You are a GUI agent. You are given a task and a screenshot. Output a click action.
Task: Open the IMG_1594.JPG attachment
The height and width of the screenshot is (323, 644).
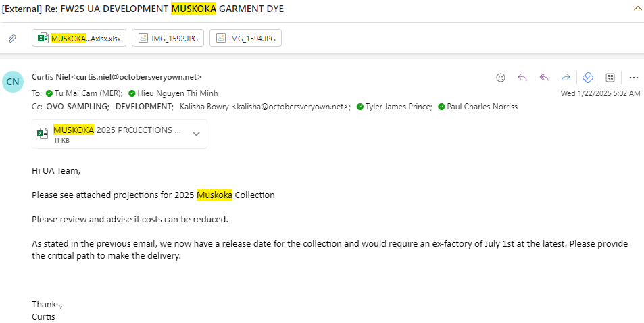(245, 39)
